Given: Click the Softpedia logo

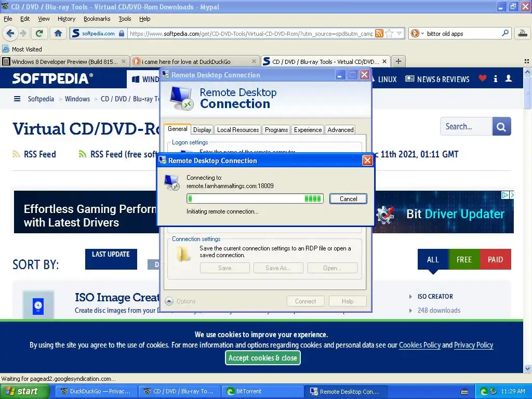Looking at the screenshot, I should (x=52, y=78).
